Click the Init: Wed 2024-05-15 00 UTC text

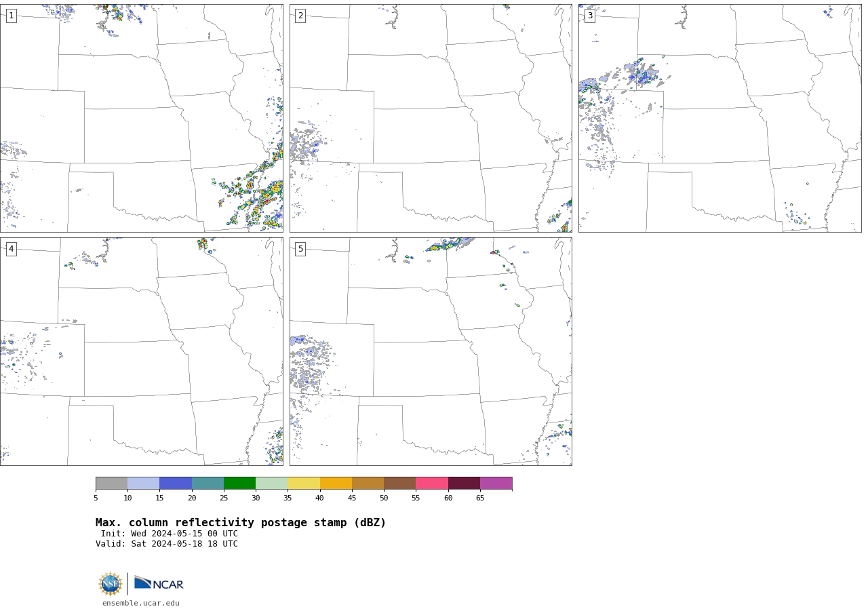(170, 534)
